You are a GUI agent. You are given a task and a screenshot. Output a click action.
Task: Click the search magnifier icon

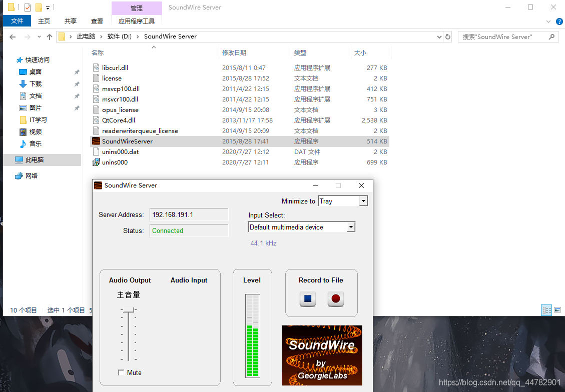551,36
